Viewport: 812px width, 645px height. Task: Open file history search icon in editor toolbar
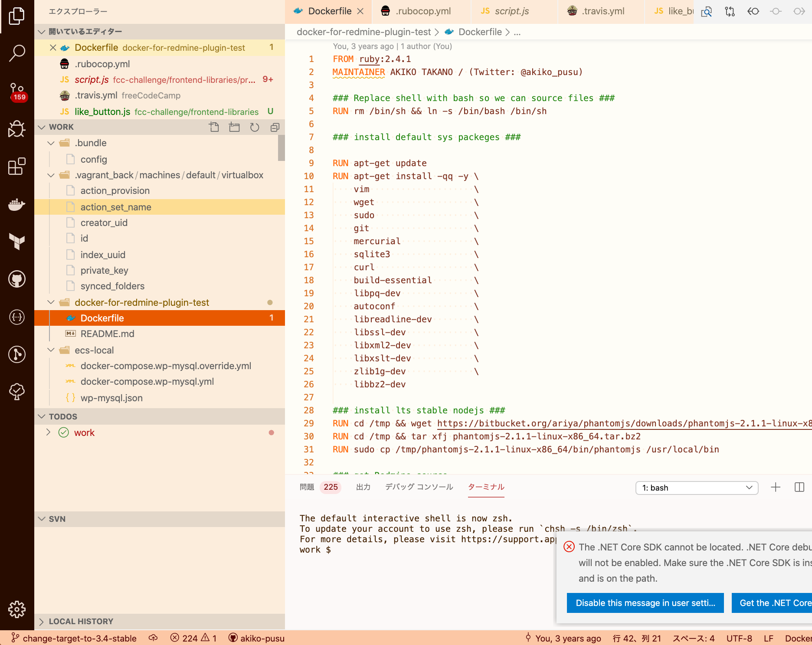707,11
